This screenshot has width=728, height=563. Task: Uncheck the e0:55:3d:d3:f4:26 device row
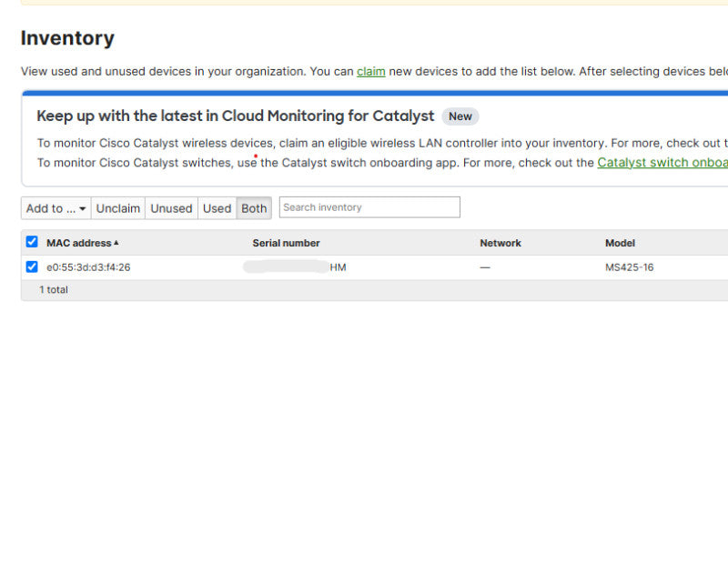[32, 266]
